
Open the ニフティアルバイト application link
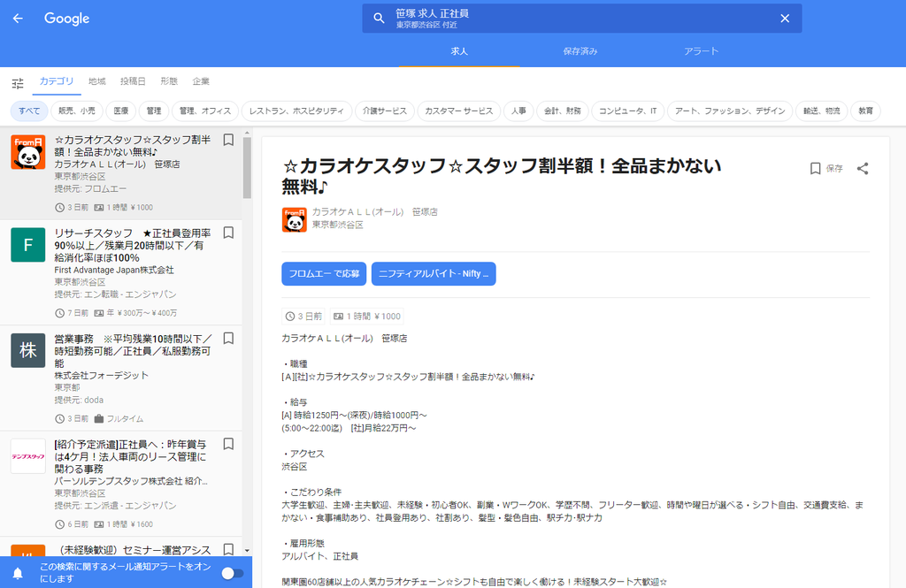(x=434, y=274)
